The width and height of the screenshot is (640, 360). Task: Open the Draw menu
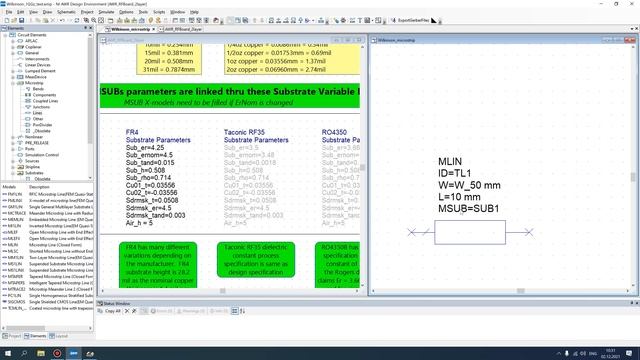pyautogui.click(x=47, y=12)
